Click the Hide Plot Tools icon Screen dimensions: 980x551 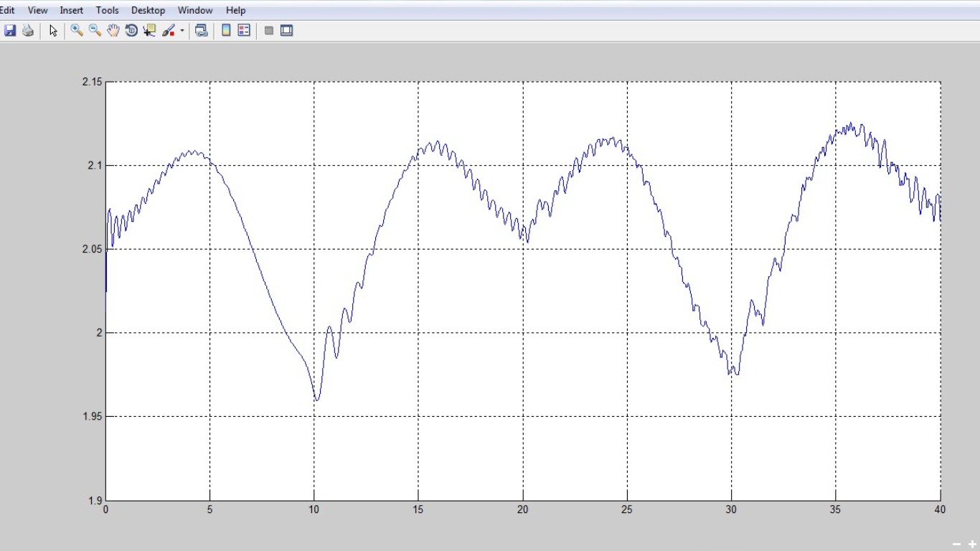click(x=269, y=31)
